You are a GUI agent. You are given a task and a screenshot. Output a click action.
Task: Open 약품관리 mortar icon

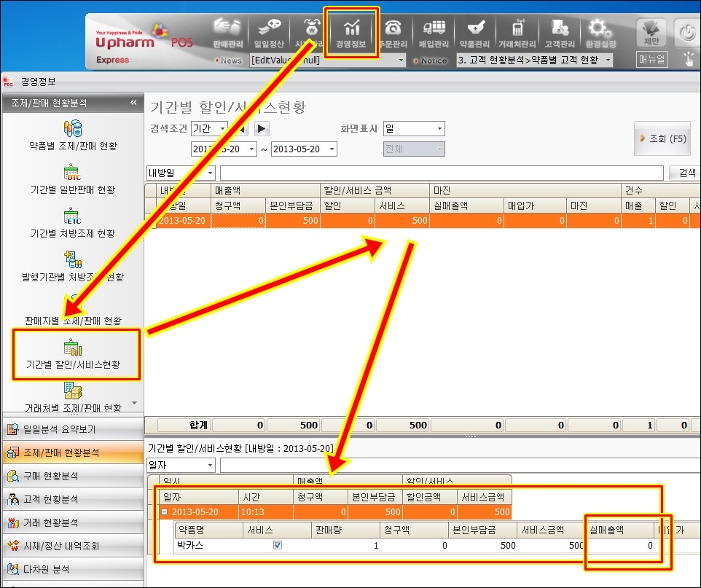pyautogui.click(x=474, y=33)
